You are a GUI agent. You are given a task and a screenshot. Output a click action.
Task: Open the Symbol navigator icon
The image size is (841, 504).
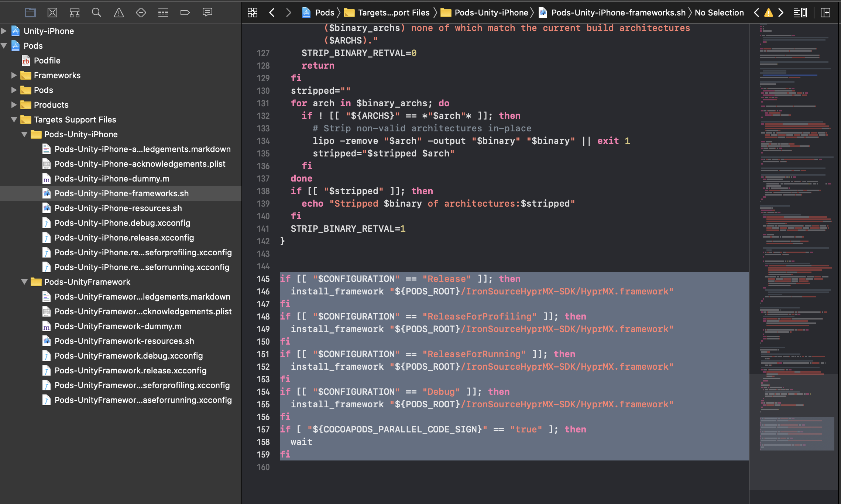point(75,13)
